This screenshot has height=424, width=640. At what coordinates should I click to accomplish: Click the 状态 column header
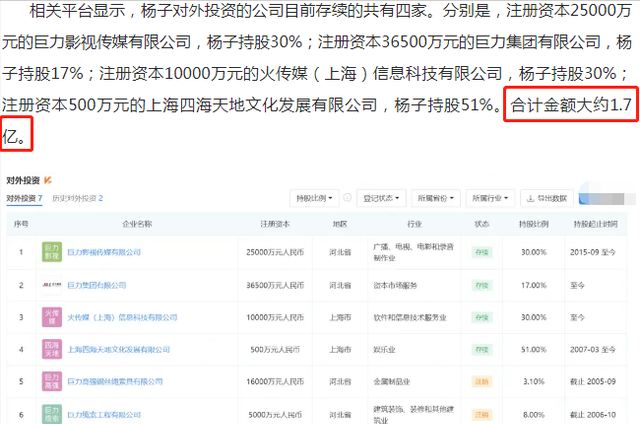[482, 224]
